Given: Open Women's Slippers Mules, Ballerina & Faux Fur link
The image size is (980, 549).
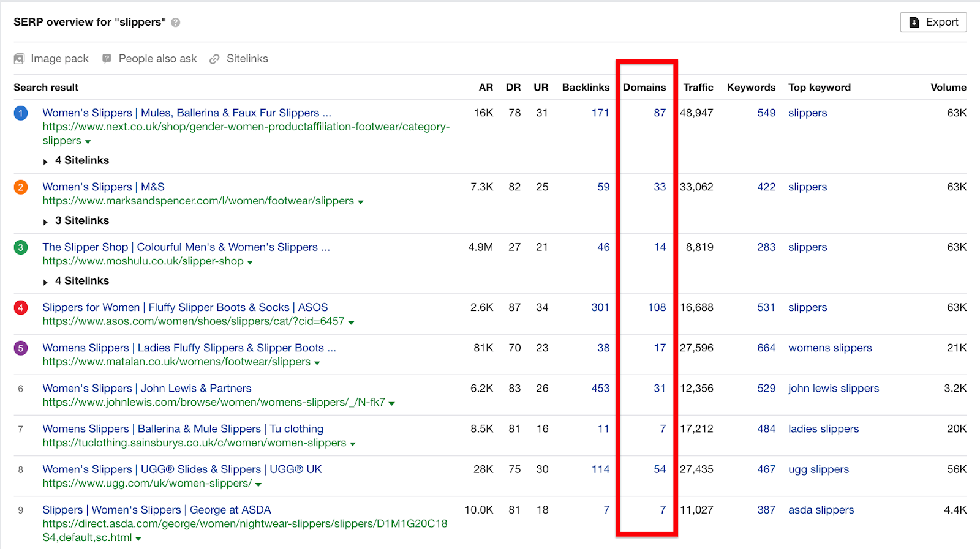Looking at the screenshot, I should [x=187, y=113].
